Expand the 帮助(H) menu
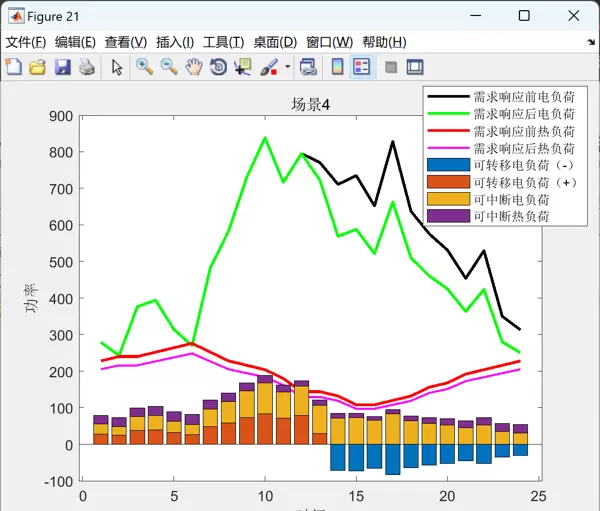The image size is (600, 511). pyautogui.click(x=384, y=42)
